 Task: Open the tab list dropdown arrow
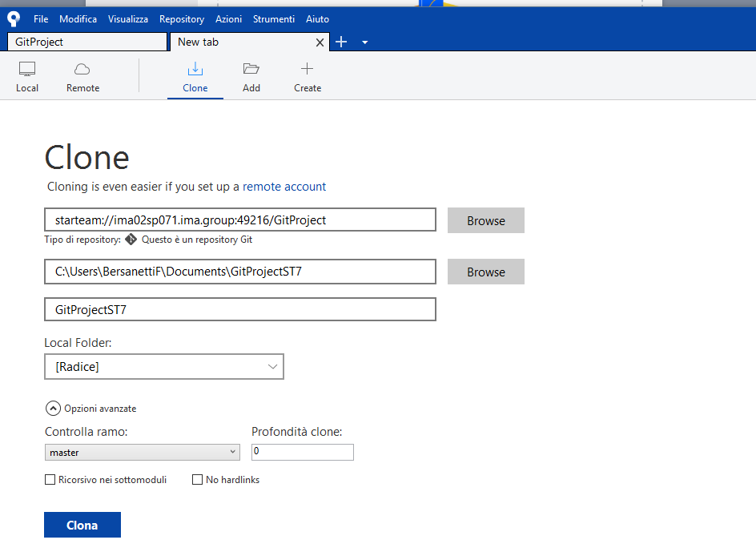pyautogui.click(x=365, y=42)
